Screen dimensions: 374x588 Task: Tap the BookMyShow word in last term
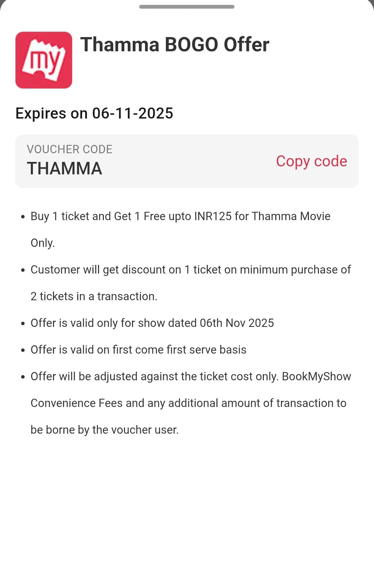pos(317,377)
